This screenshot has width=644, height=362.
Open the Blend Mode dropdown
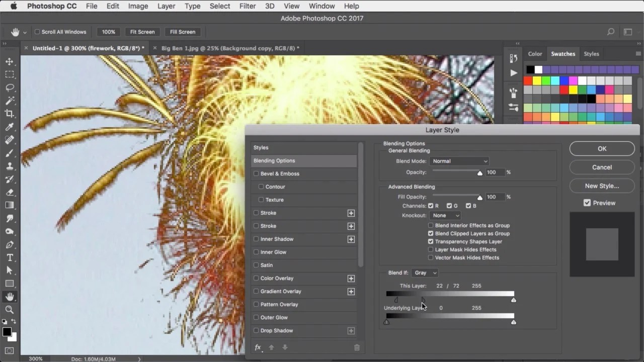pos(459,161)
